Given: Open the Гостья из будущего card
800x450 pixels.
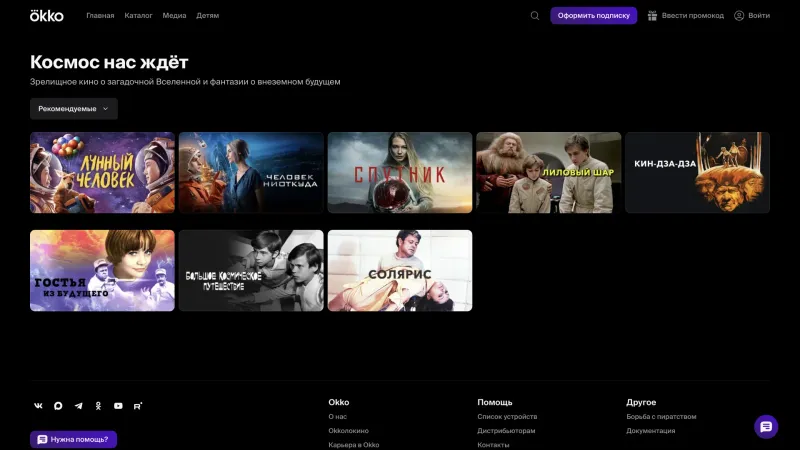Looking at the screenshot, I should coord(102,270).
